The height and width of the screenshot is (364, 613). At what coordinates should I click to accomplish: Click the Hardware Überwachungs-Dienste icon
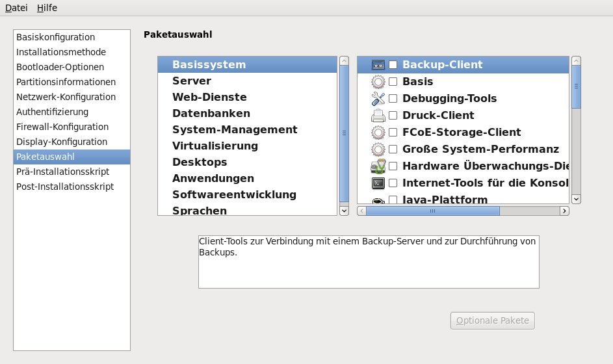(378, 166)
